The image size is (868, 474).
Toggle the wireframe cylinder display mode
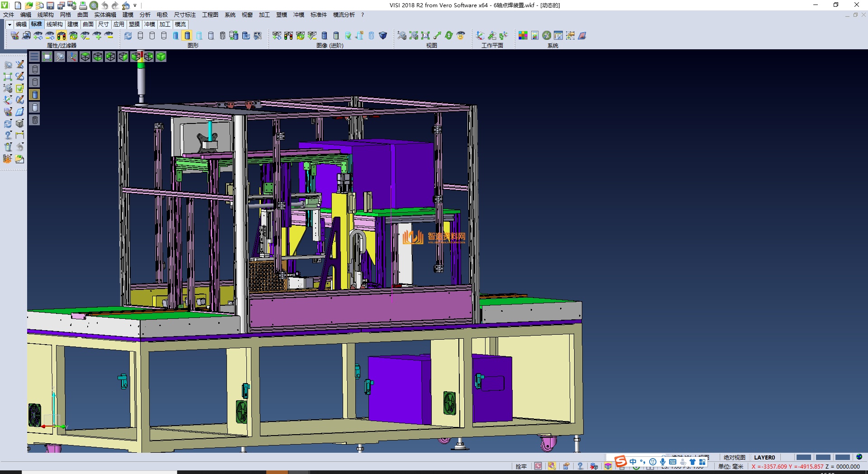coord(140,36)
